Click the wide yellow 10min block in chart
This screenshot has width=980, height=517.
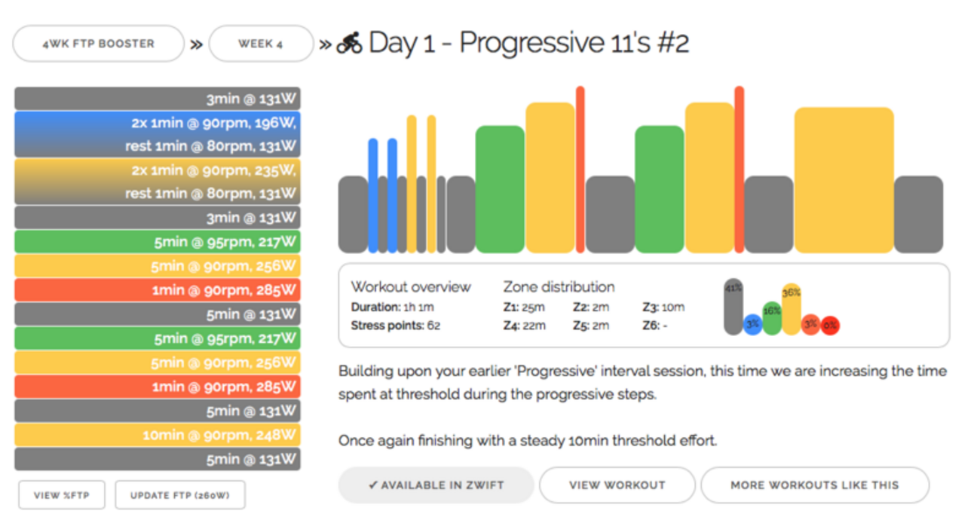pos(844,180)
